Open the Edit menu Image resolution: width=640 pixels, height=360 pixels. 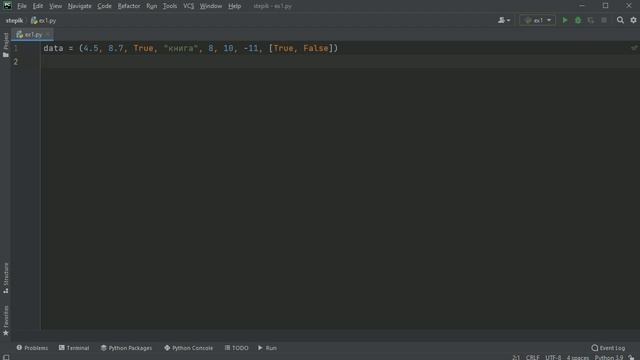[x=38, y=6]
